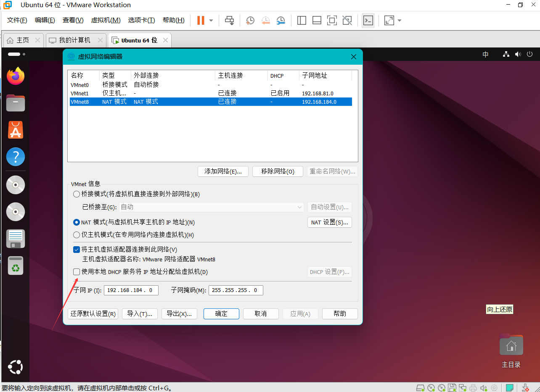
Task: Open the 查看(V) menu
Action: pos(73,20)
